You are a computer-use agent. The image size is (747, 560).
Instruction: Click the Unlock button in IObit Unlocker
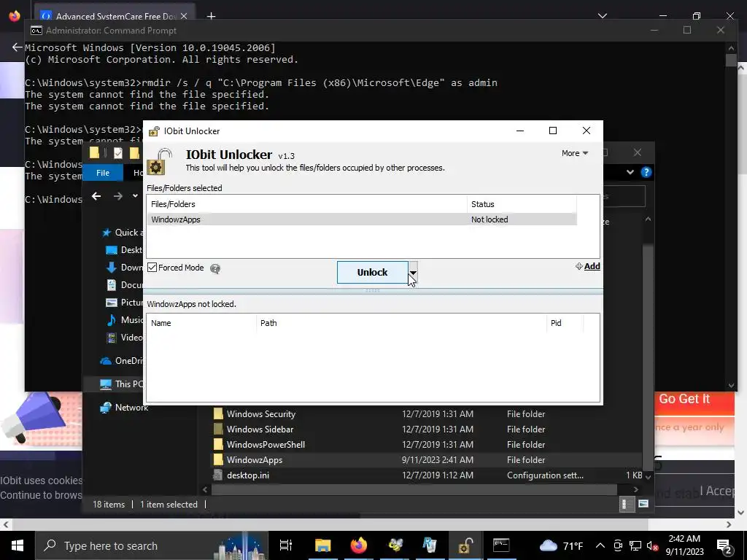coord(372,273)
